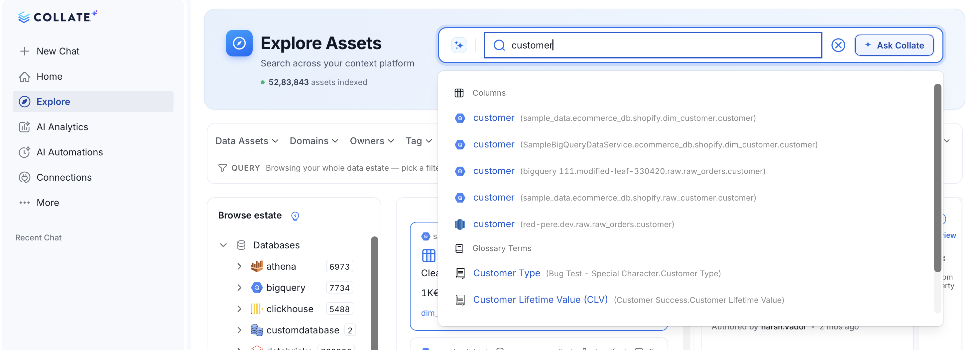Click the 52,83,843 assets indexed text
980x350 pixels.
coord(317,82)
